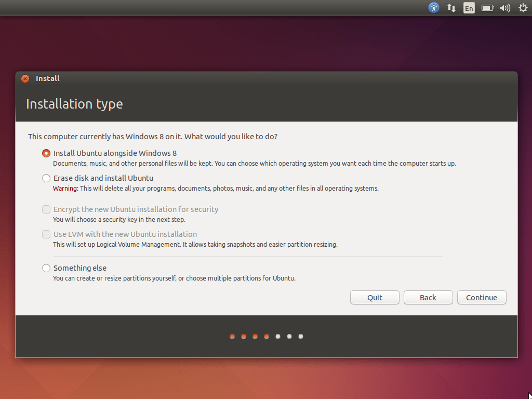Click the En keyboard layout indicator

click(x=469, y=7)
